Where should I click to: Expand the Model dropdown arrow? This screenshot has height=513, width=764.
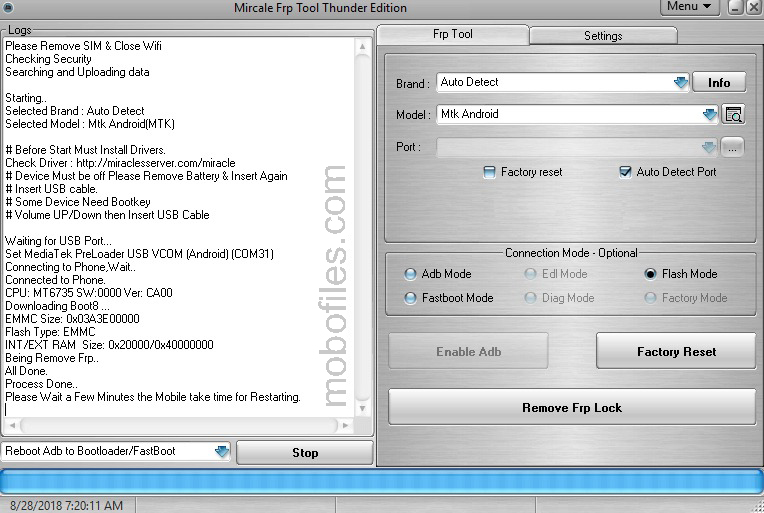click(710, 114)
